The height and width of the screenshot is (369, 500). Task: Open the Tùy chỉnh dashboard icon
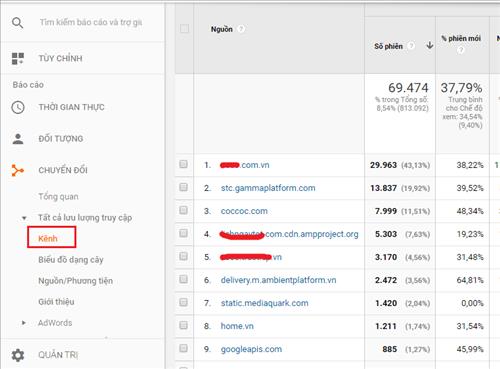click(x=18, y=58)
